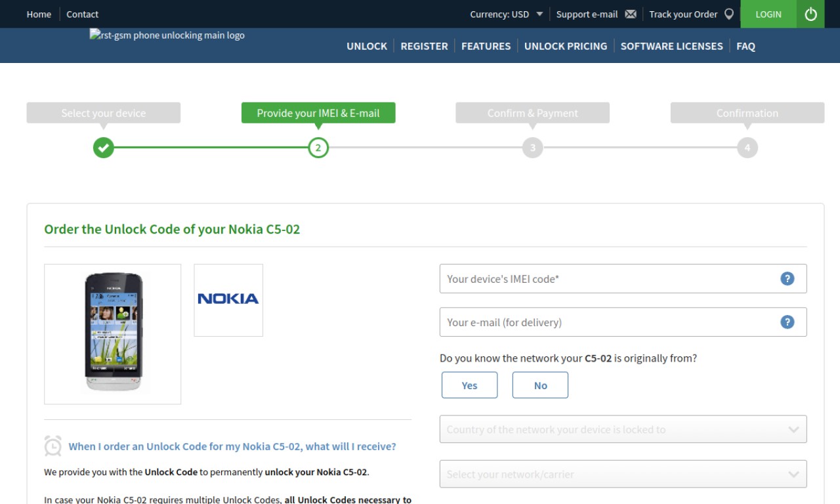
Task: Go to UNLOCK PRICING page
Action: (566, 46)
